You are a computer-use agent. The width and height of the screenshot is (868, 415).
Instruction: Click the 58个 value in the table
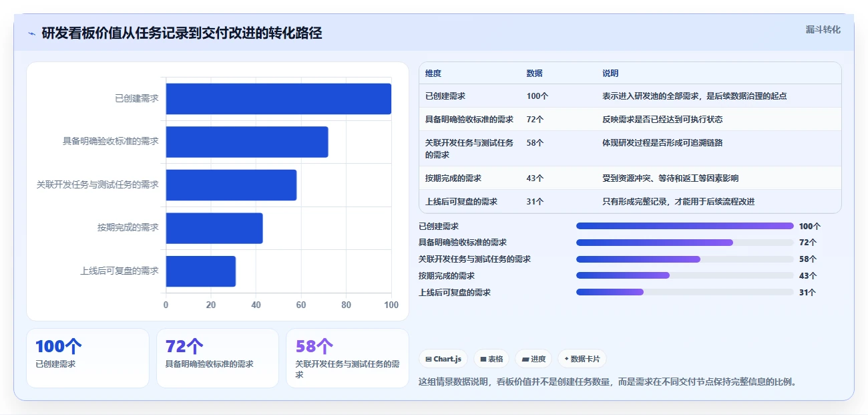click(x=535, y=142)
